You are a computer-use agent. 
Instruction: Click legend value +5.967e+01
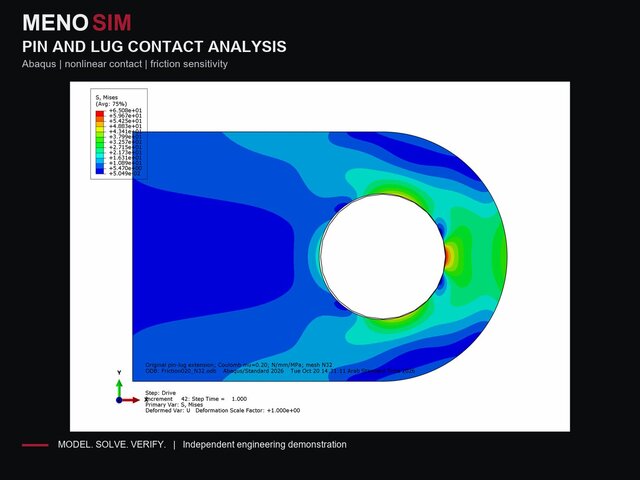point(125,116)
